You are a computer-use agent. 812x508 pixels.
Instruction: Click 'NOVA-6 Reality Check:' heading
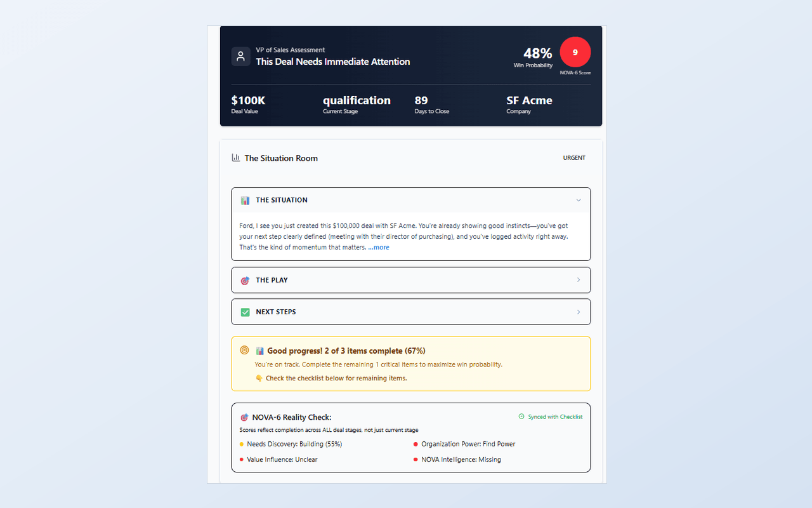pyautogui.click(x=292, y=417)
